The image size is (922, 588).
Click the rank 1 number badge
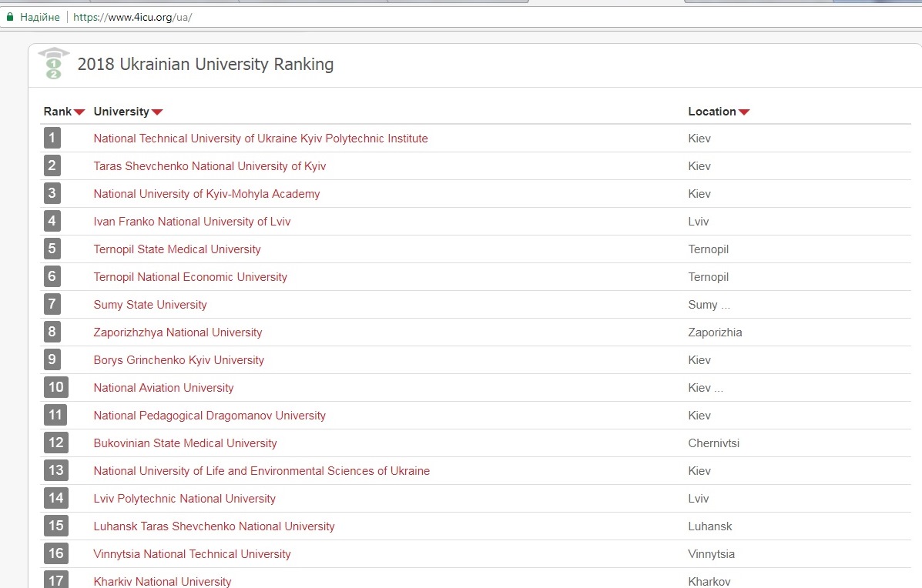click(52, 139)
